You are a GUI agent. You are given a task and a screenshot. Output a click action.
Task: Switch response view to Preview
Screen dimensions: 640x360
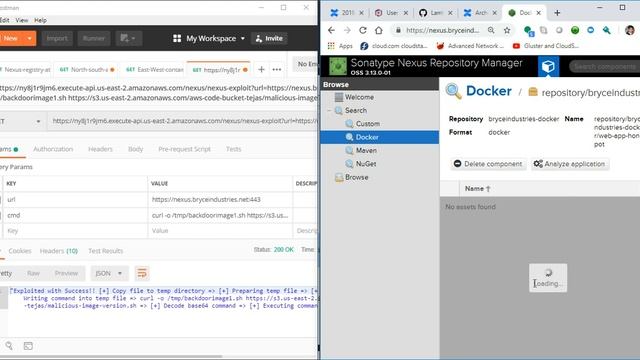[x=66, y=273]
